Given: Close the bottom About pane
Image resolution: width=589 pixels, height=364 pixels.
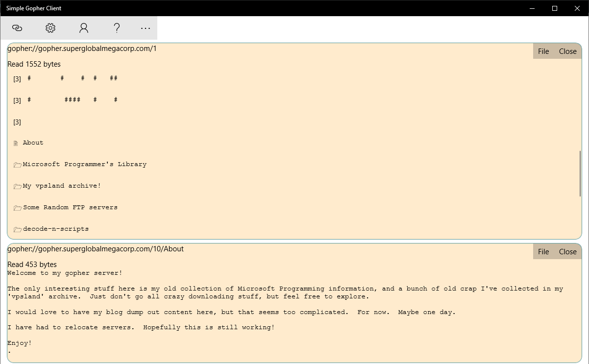Looking at the screenshot, I should point(567,252).
